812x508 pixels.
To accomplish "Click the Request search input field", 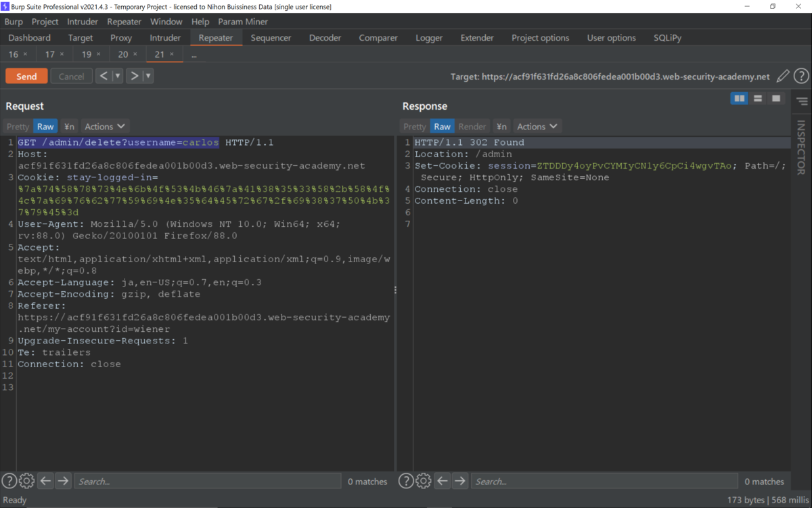I will 207,481.
